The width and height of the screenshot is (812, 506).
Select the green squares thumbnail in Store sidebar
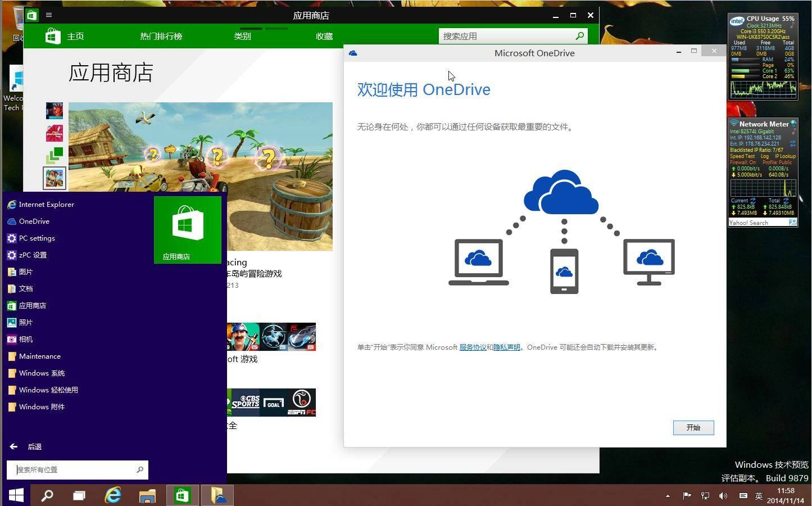point(55,155)
